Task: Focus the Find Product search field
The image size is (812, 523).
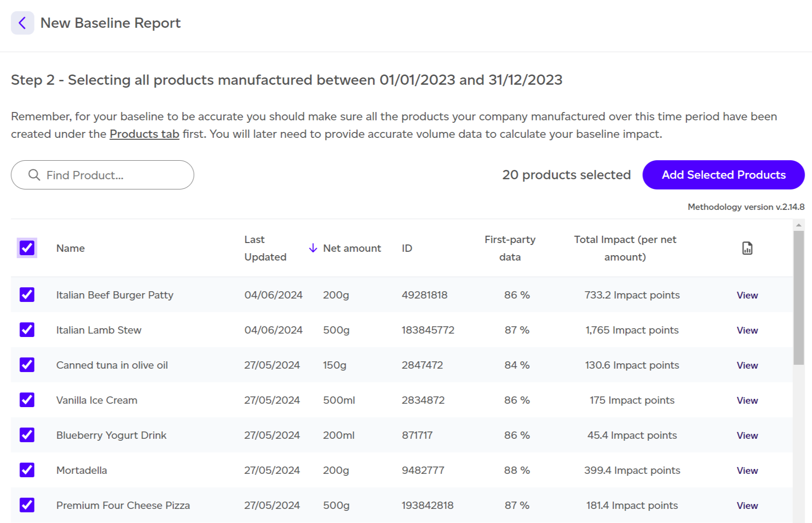Action: [102, 175]
